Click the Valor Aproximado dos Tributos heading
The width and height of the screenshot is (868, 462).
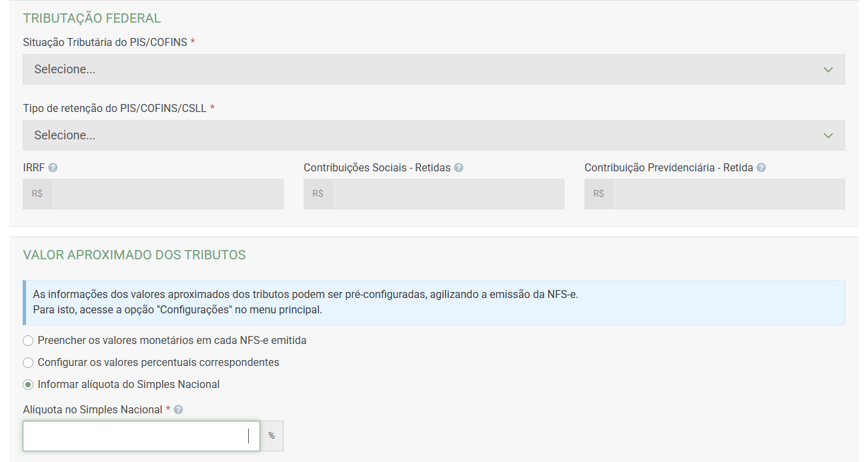click(x=134, y=255)
